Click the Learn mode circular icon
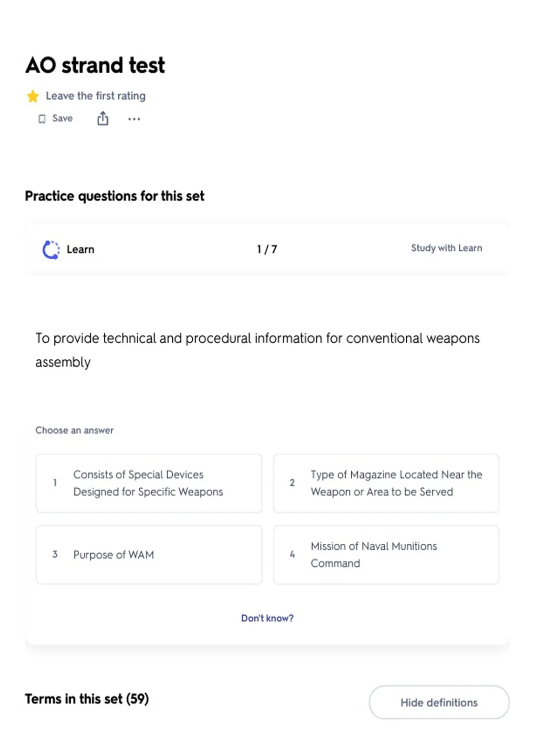 coord(51,249)
